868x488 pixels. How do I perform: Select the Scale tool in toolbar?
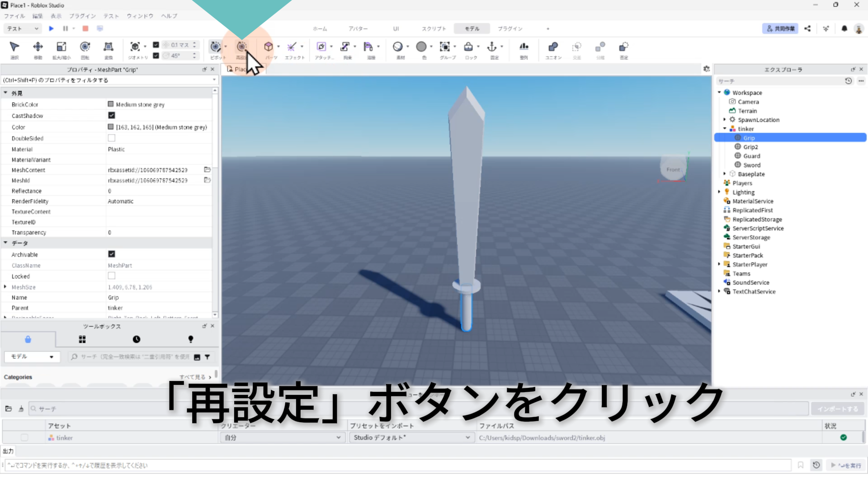click(61, 47)
